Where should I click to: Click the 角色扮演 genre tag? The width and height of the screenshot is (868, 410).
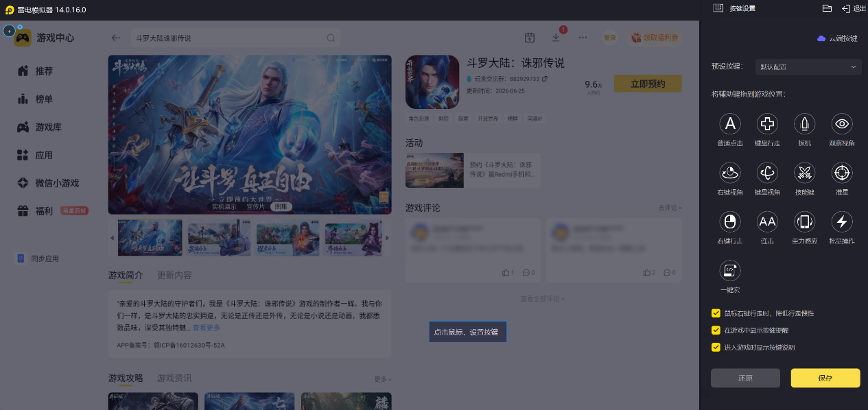[419, 119]
